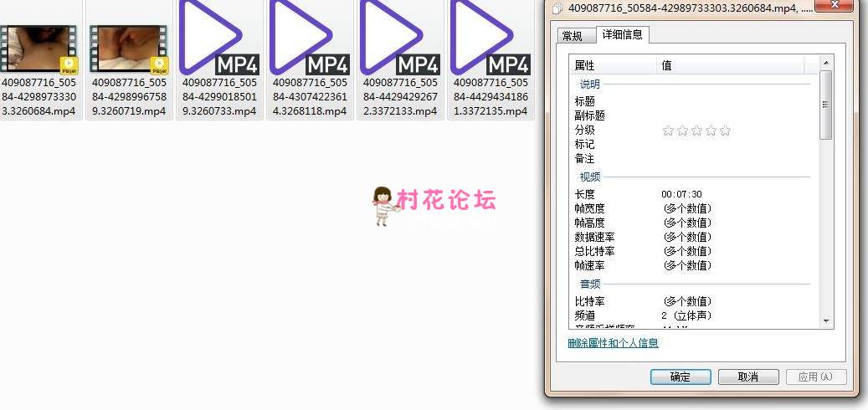This screenshot has height=410, width=868.
Task: Click the scroll down arrow in properties list
Action: [x=826, y=320]
